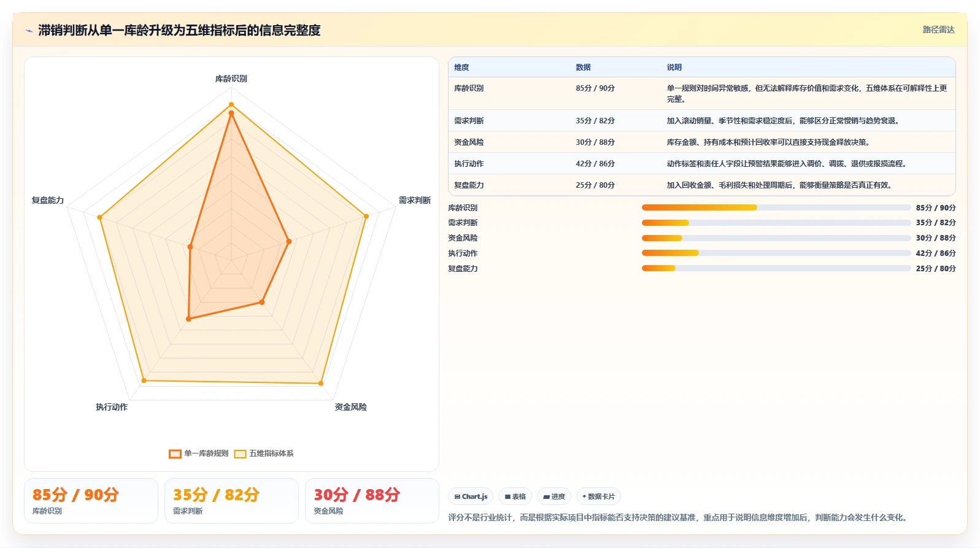Screen dimensions: 980x548
Task: Toggle 单一库龄规则 legend swatch
Action: [x=175, y=453]
